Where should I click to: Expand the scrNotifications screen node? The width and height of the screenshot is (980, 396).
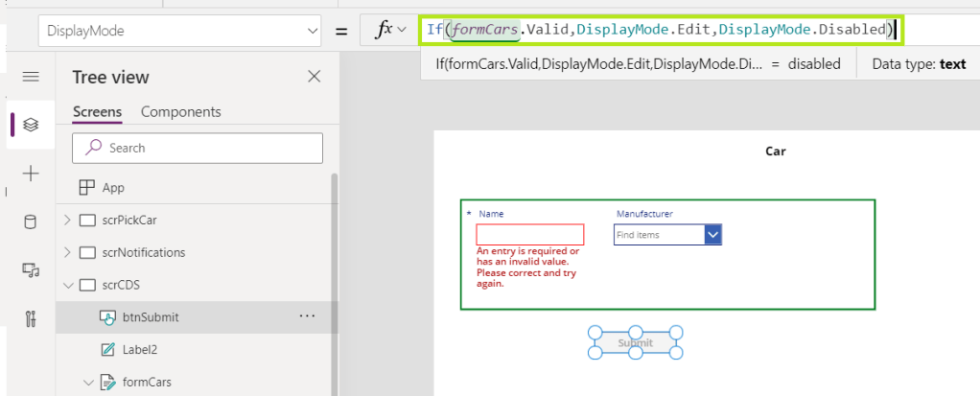pyautogui.click(x=66, y=253)
